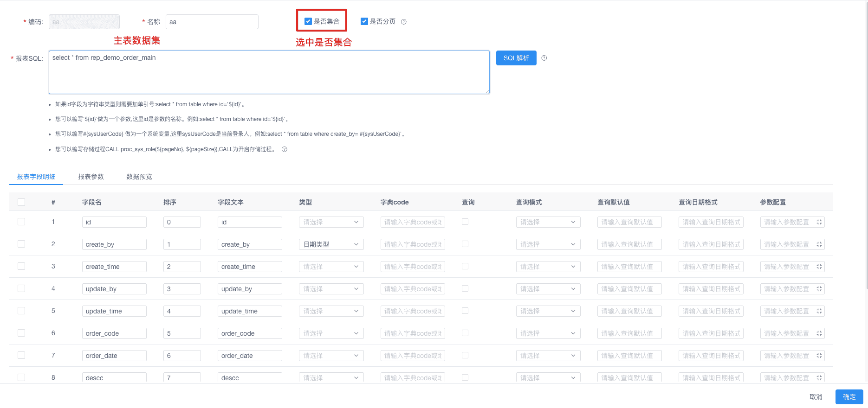The width and height of the screenshot is (868, 408).
Task: Click the 查询日期格式 column header
Action: (698, 202)
